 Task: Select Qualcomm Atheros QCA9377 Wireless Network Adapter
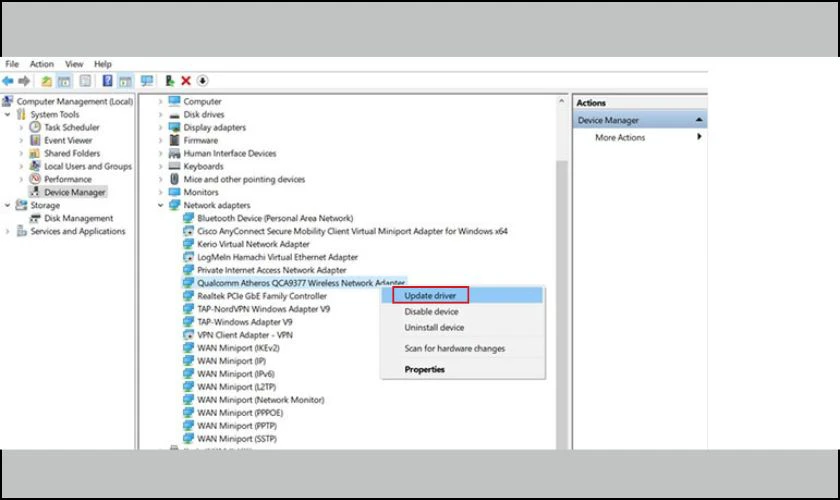(301, 283)
